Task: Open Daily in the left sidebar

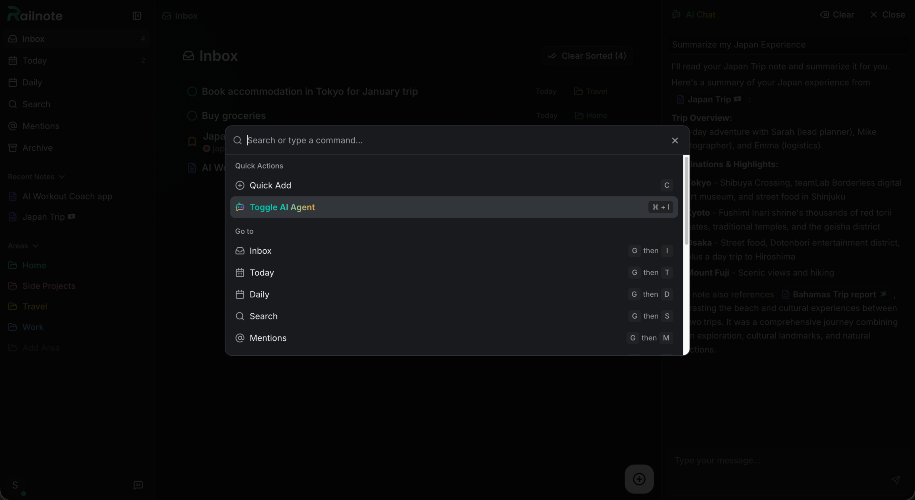Action: pos(76,82)
